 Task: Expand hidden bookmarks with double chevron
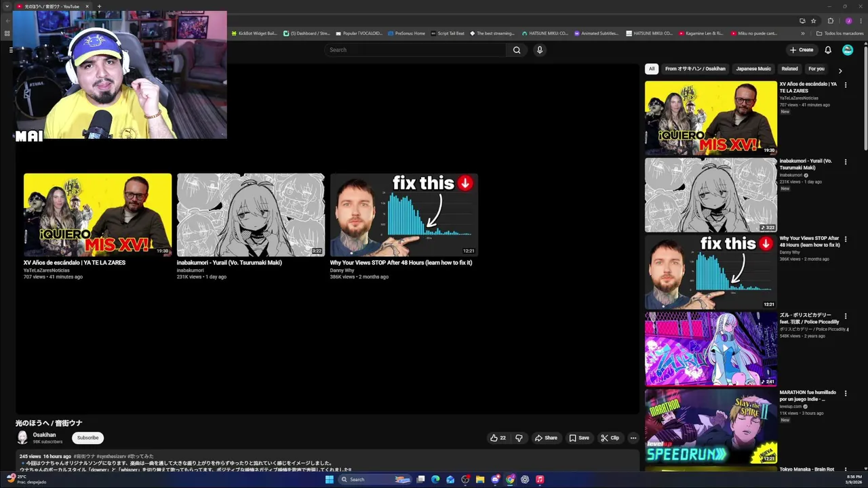tap(803, 33)
